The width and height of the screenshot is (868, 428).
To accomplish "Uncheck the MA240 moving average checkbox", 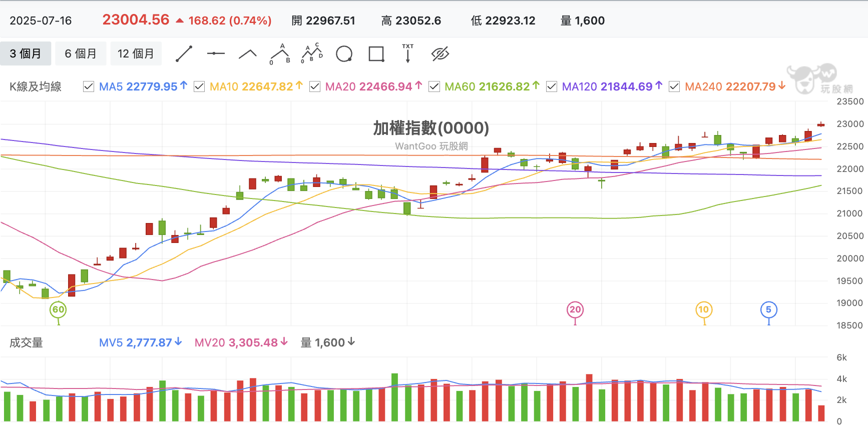I will tap(674, 86).
